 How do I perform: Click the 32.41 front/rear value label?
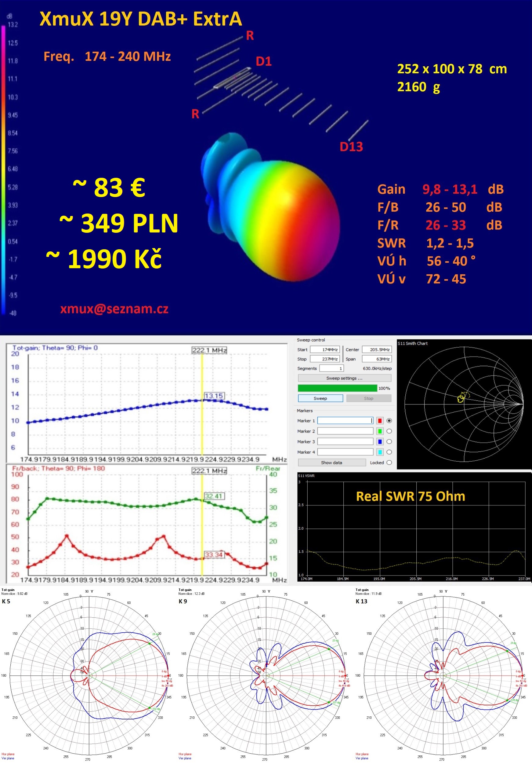click(x=214, y=496)
